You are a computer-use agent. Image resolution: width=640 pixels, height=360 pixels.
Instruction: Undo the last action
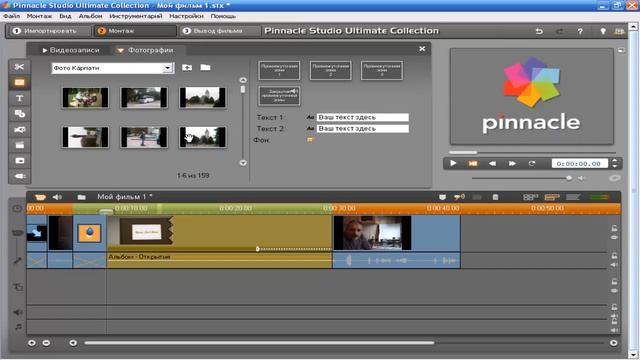pos(539,31)
